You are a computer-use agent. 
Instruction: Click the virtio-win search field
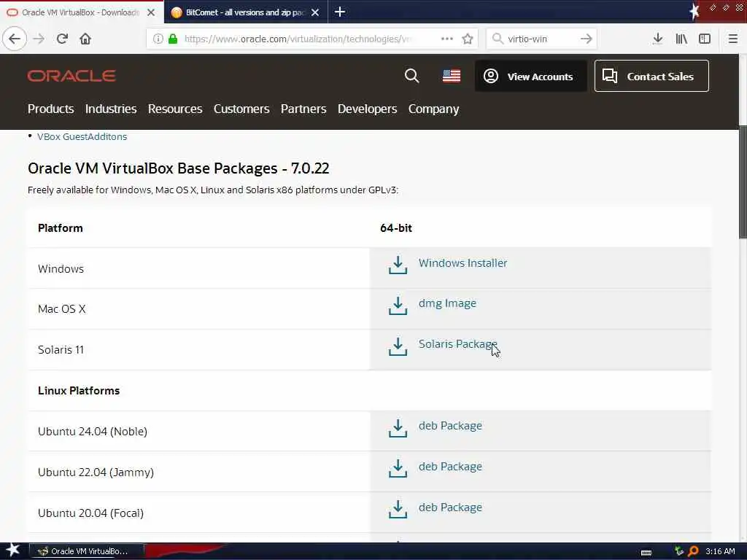click(x=541, y=39)
